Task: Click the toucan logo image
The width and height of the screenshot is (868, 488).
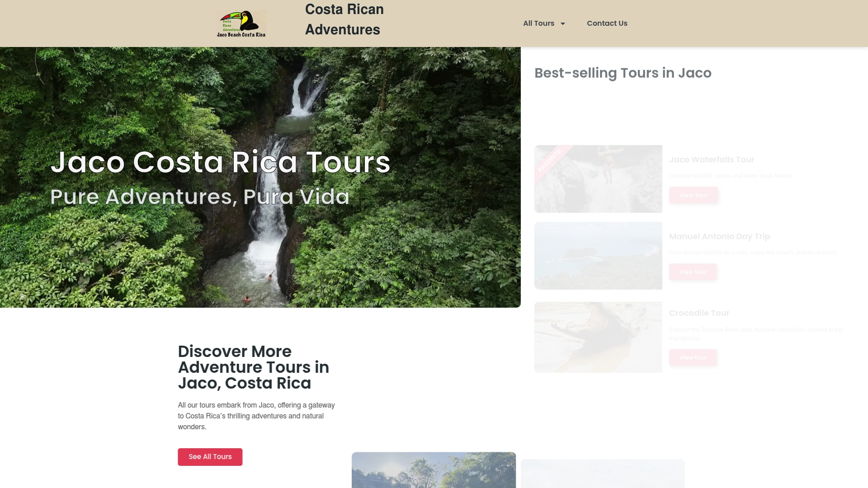Action: (241, 23)
